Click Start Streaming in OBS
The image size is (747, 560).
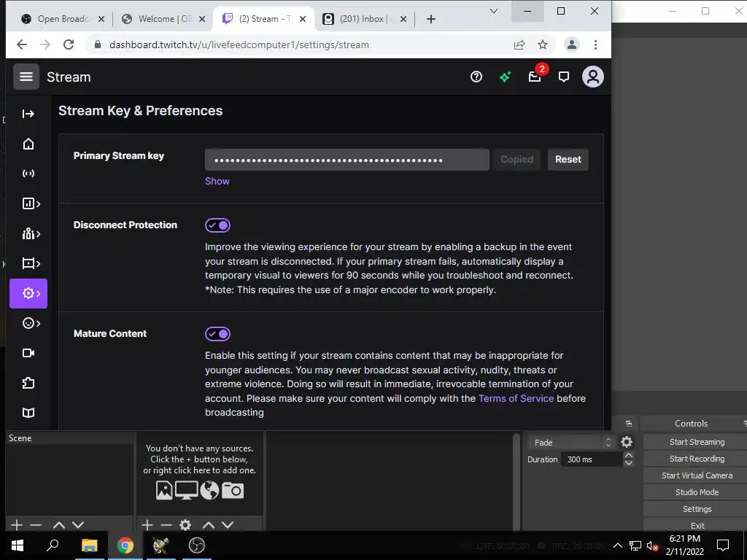click(697, 442)
